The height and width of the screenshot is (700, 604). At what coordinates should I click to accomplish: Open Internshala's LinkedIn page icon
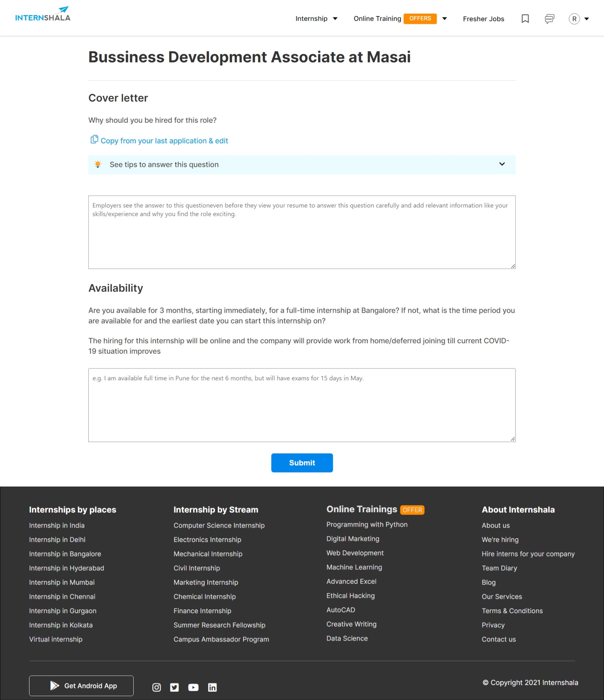pyautogui.click(x=212, y=687)
